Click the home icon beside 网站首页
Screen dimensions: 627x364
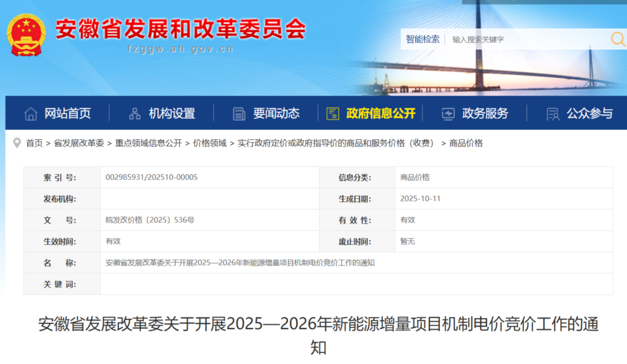pos(31,113)
